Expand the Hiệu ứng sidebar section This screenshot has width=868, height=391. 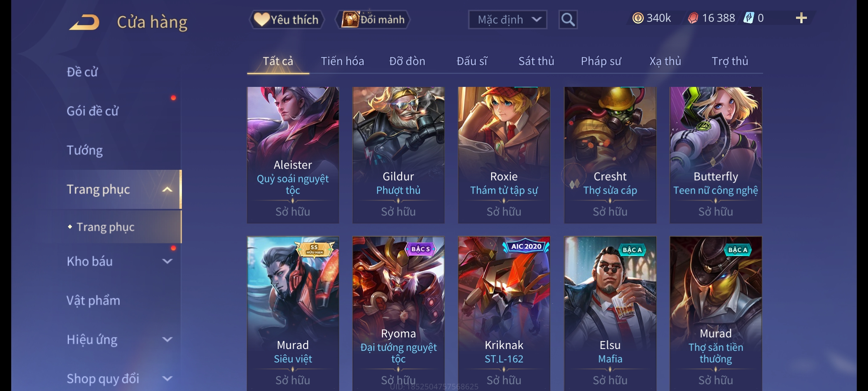coord(167,340)
